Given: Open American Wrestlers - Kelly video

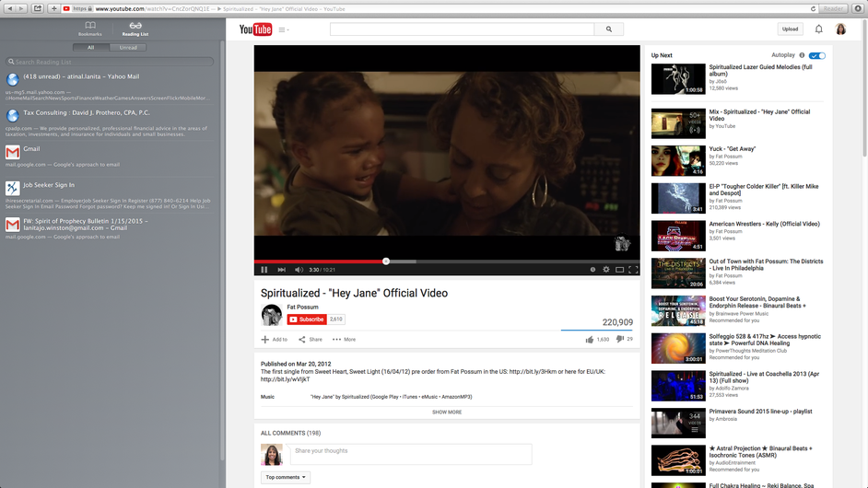Looking at the screenshot, I should point(737,235).
